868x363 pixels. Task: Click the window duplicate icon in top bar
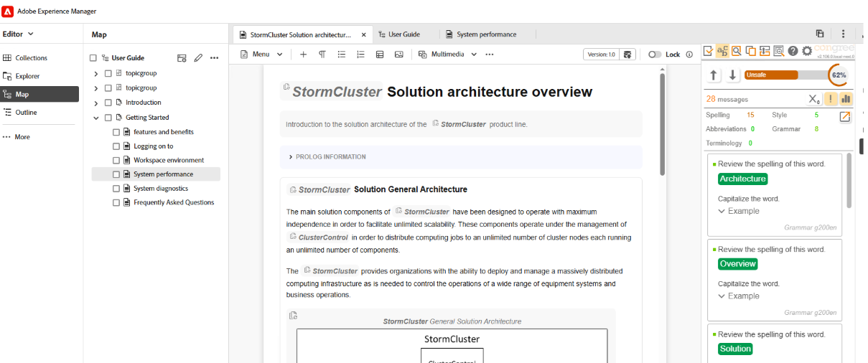pos(820,34)
